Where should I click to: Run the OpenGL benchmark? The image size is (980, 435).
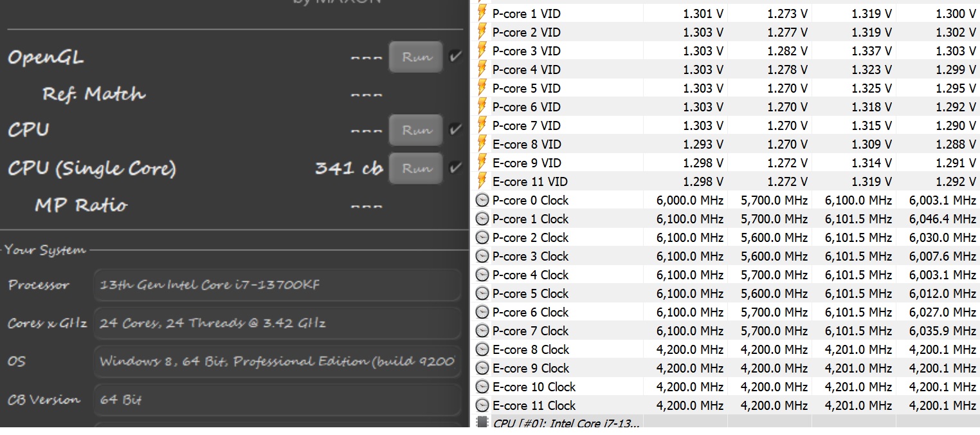pyautogui.click(x=416, y=57)
